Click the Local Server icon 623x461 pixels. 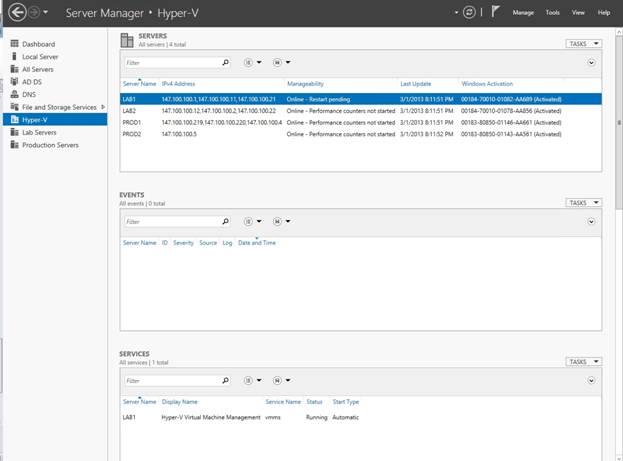[x=14, y=56]
